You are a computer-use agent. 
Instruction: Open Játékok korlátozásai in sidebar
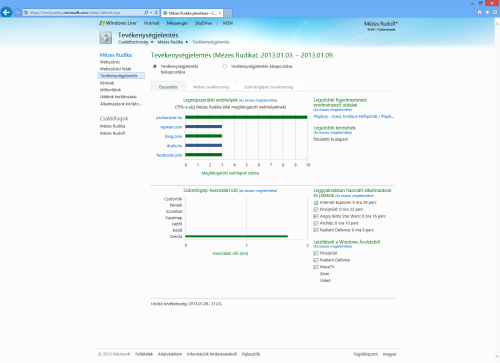[118, 97]
